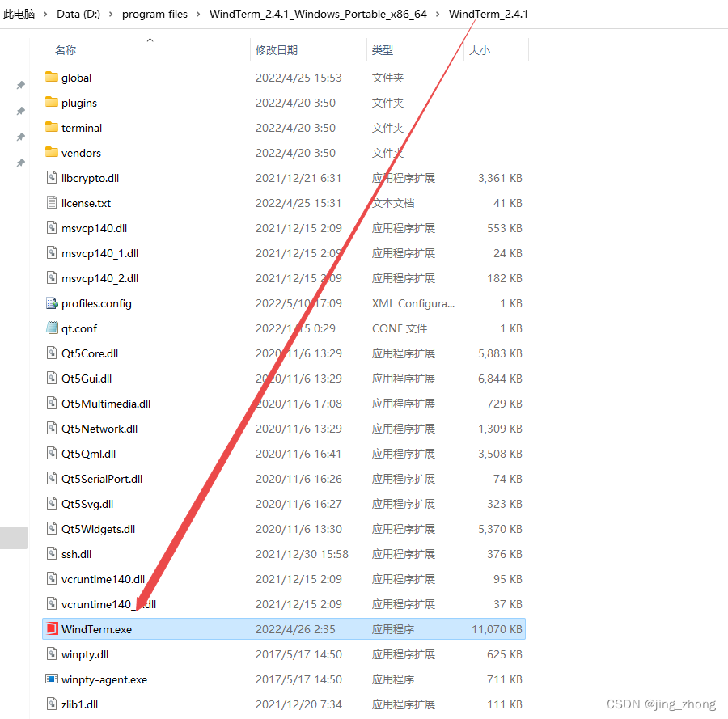
Task: Expand the chevron after 此电脑 in breadcrumb
Action: [x=45, y=15]
